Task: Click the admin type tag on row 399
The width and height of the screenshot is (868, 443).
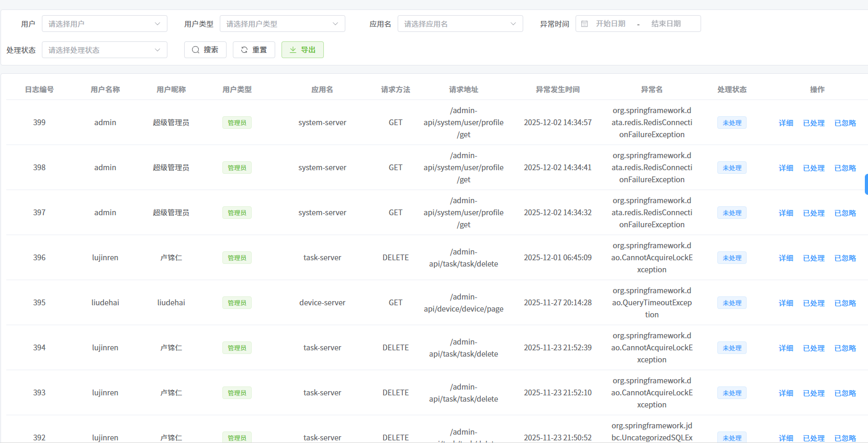Action: [236, 123]
